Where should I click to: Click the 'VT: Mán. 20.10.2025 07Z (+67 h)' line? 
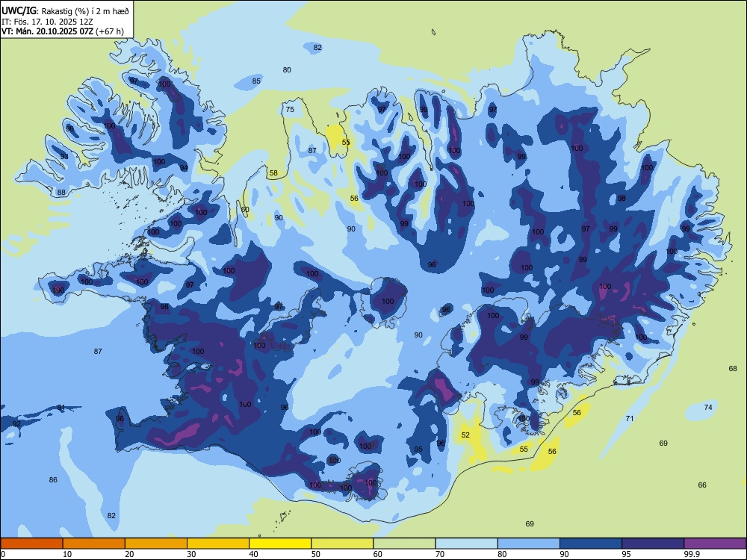pyautogui.click(x=63, y=31)
